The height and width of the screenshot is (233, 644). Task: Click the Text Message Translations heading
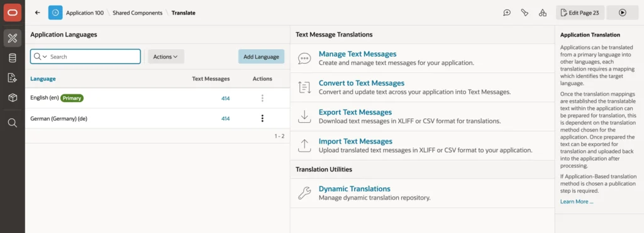pyautogui.click(x=334, y=35)
